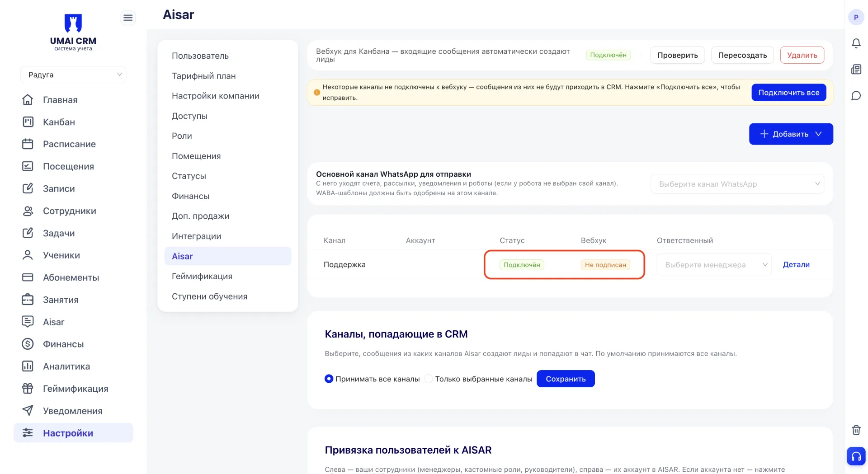Click the Абонементы card icon
The image size is (868, 474).
(28, 277)
